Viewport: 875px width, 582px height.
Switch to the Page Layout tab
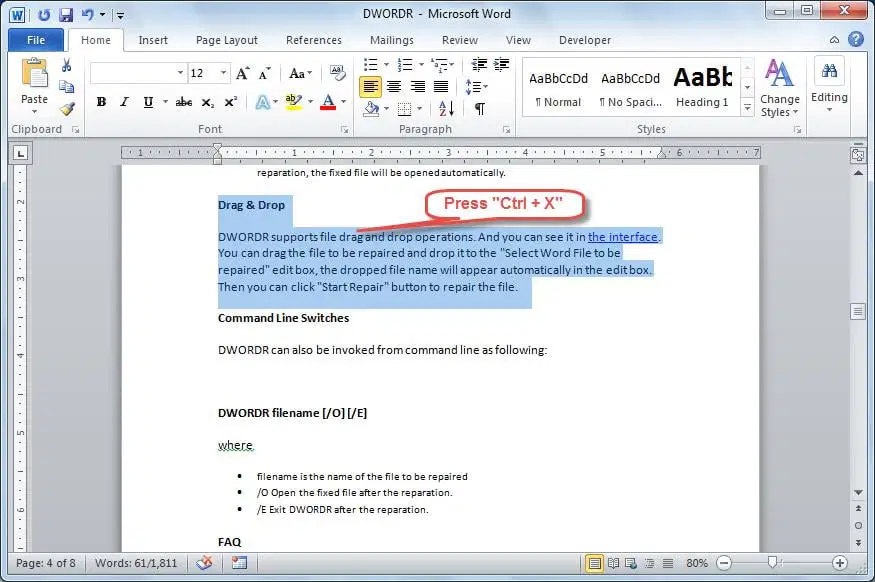(x=227, y=40)
